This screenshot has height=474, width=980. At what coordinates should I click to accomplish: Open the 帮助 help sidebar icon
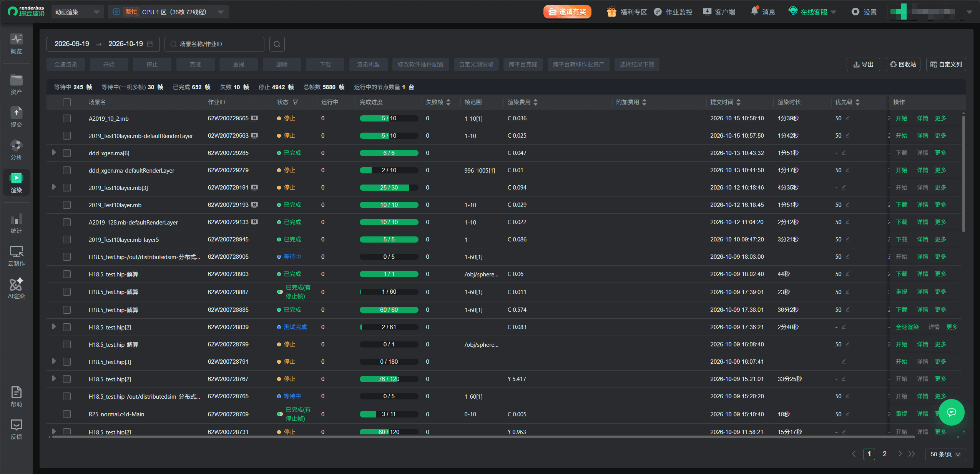tap(16, 396)
